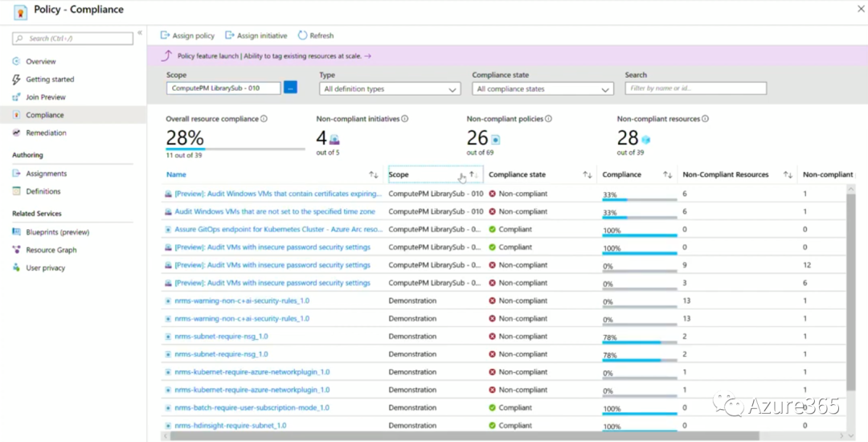The width and height of the screenshot is (868, 442).
Task: Toggle sort on Non-Compliant Resources column
Action: pyautogui.click(x=788, y=174)
